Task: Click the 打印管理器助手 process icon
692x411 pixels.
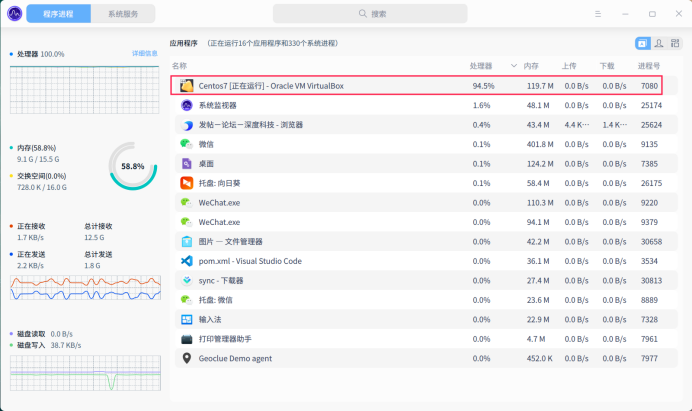Action: [x=187, y=339]
